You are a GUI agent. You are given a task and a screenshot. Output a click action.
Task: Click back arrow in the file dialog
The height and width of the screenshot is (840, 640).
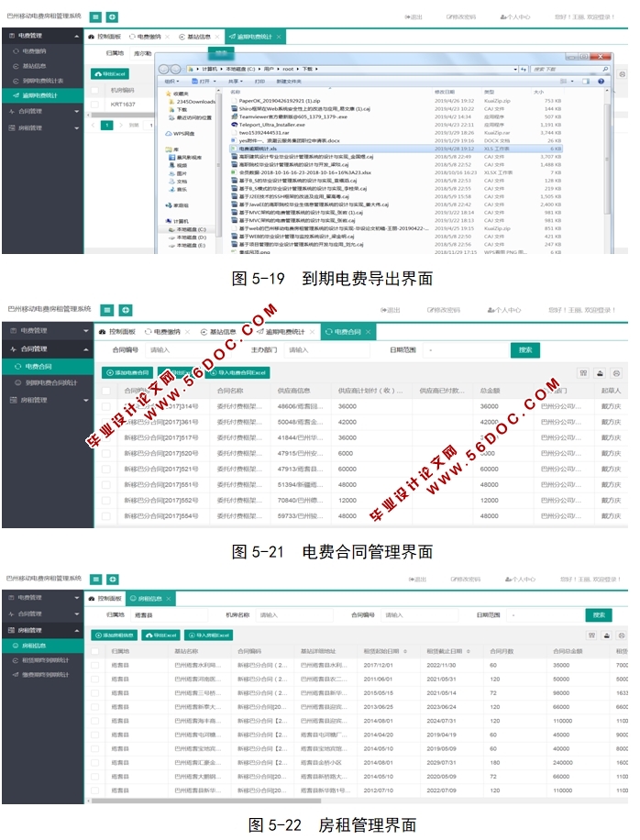164,69
